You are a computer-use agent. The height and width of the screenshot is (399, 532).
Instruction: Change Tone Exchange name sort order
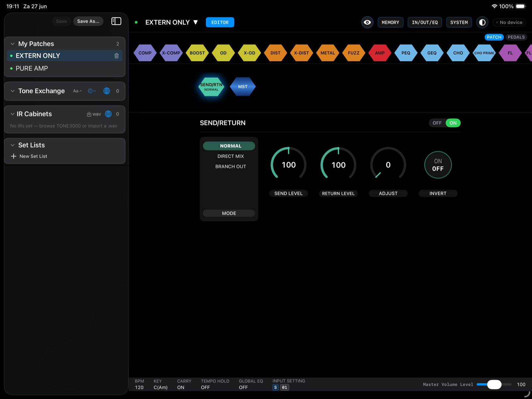[77, 91]
